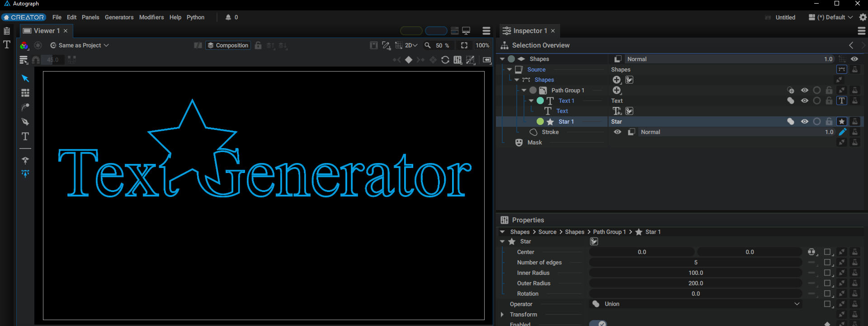This screenshot has height=326, width=868.
Task: Toggle the Text 1 solo circle
Action: pyautogui.click(x=817, y=101)
